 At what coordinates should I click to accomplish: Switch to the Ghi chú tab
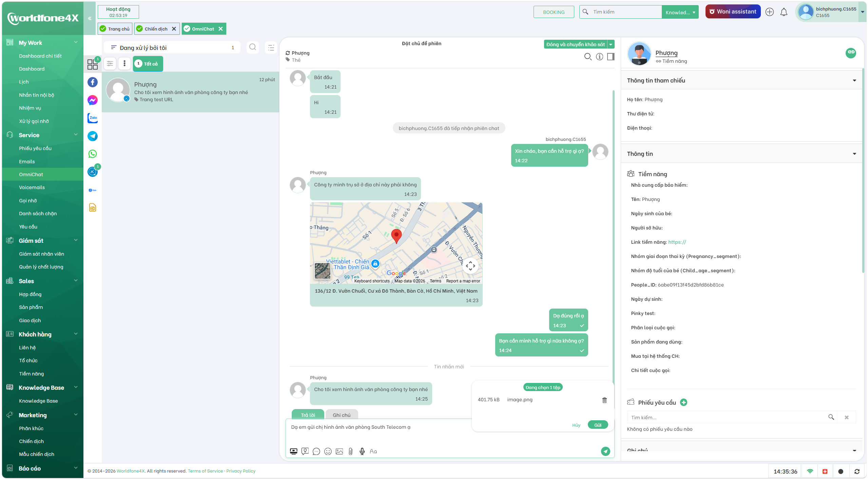click(341, 415)
